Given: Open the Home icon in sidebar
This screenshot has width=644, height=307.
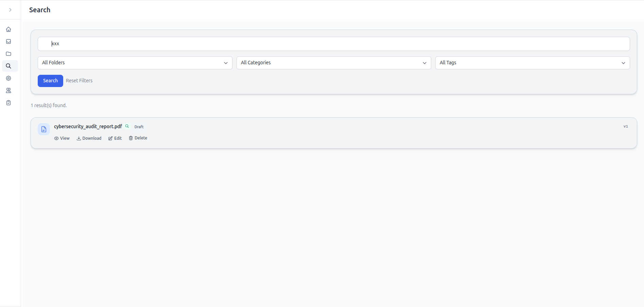Looking at the screenshot, I should point(8,29).
